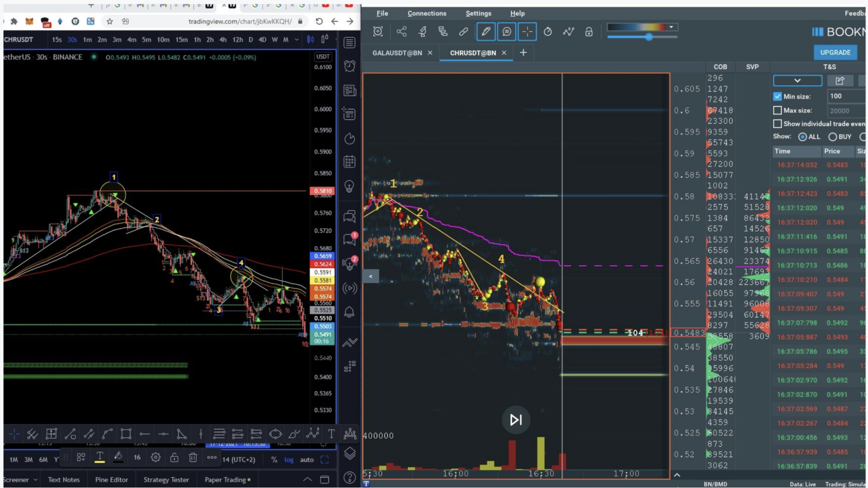868x488 pixels.
Task: Open USDT currency selector
Action: (323, 57)
